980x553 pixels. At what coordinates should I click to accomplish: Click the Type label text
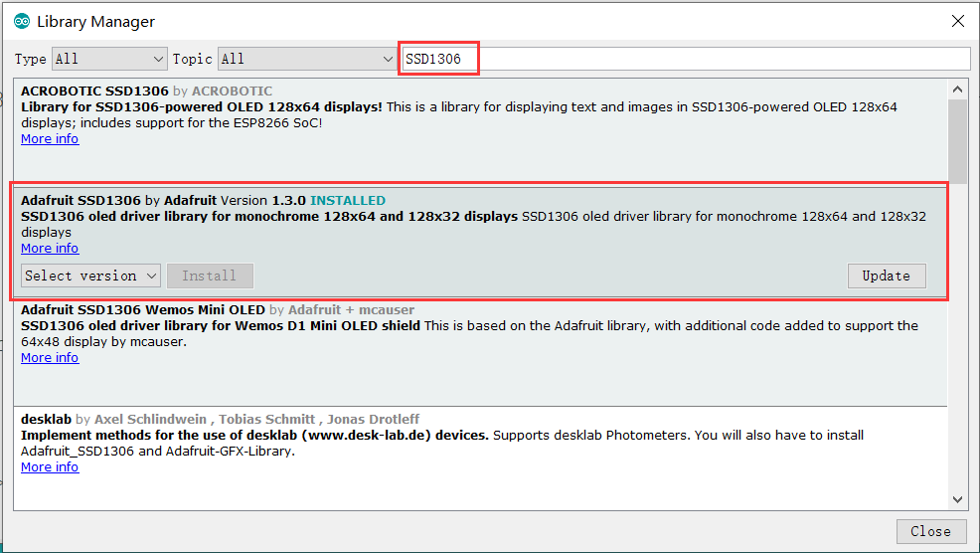31,59
